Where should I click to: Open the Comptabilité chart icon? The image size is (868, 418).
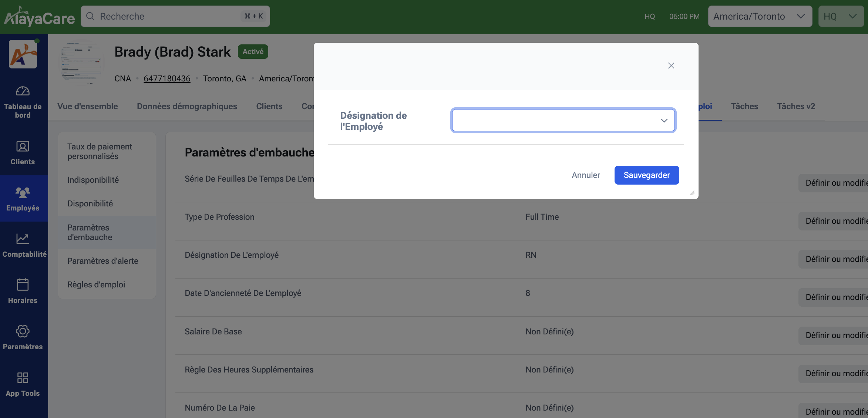(23, 239)
